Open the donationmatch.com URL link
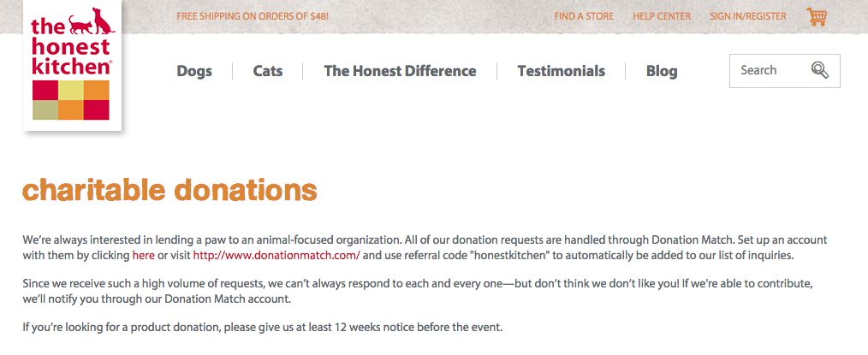Screen dimensions: 868x355 276,256
